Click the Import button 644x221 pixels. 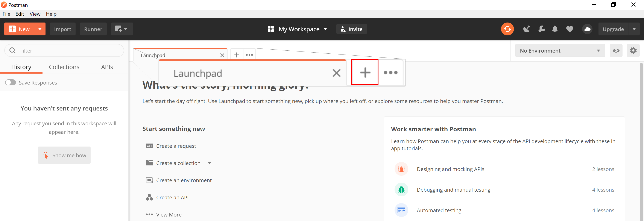coord(62,29)
